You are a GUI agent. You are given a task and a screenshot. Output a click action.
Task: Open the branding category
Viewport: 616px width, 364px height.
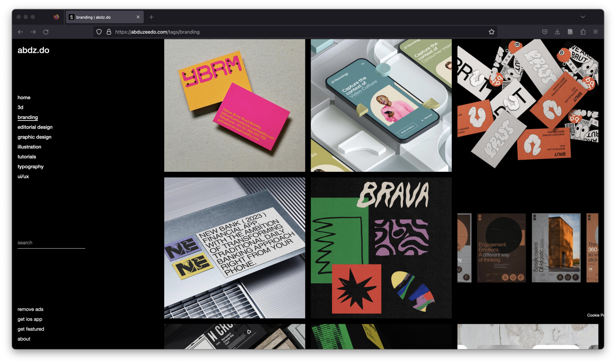pyautogui.click(x=28, y=117)
